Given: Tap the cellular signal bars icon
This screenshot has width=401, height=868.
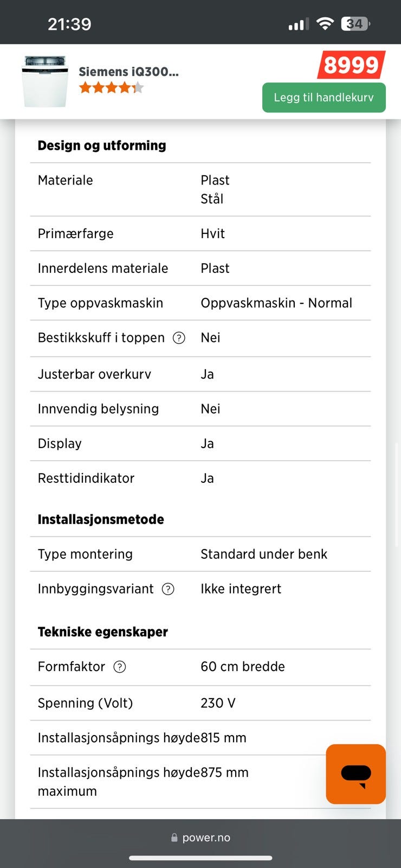Looking at the screenshot, I should 299,24.
